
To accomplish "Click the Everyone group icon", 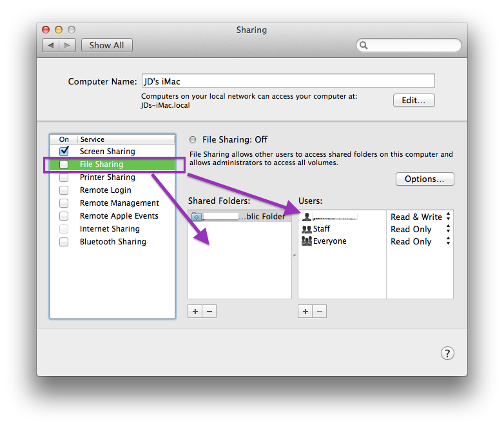I will [x=307, y=241].
